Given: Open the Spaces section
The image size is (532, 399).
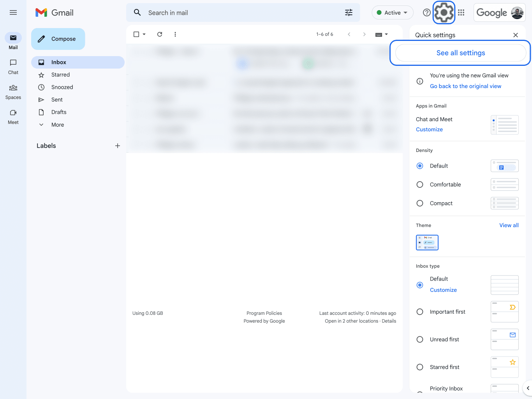Looking at the screenshot, I should (x=13, y=91).
